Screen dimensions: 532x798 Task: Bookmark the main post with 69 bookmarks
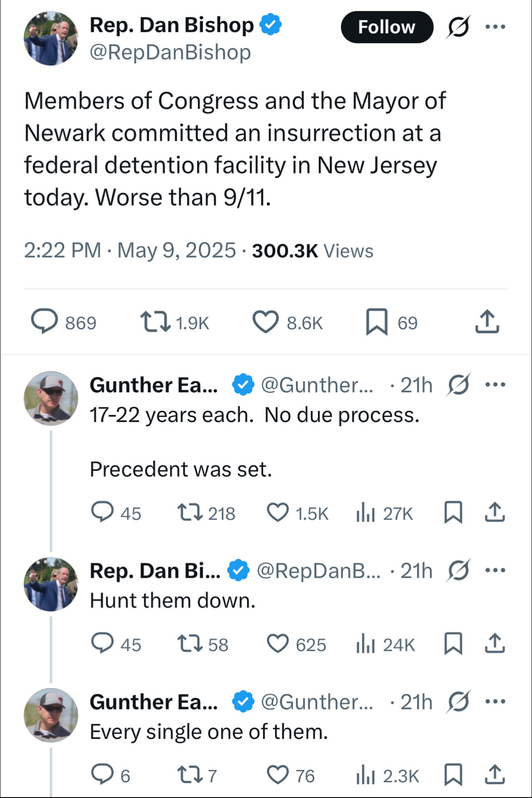[x=377, y=322]
